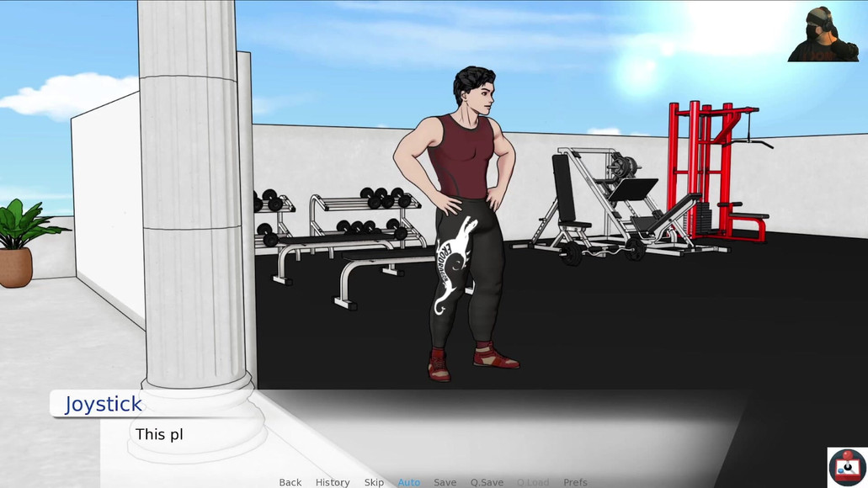
Task: Toggle Auto advance mode
Action: click(408, 482)
